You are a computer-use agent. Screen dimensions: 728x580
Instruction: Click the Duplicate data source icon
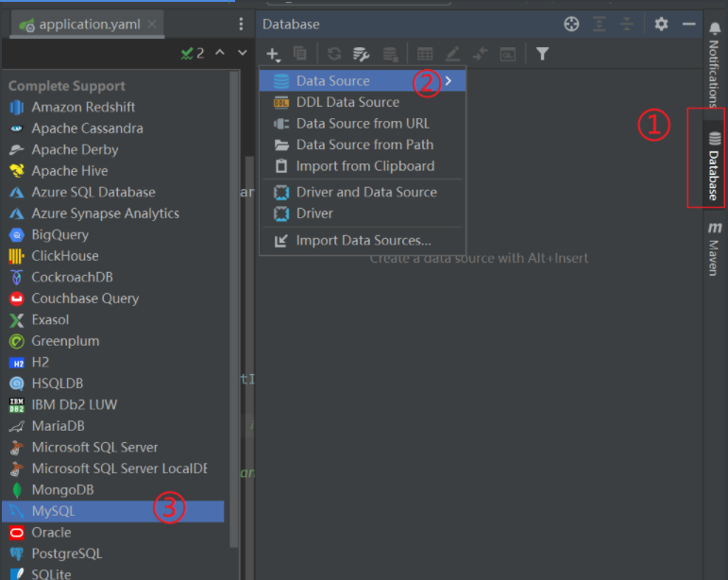pos(300,54)
